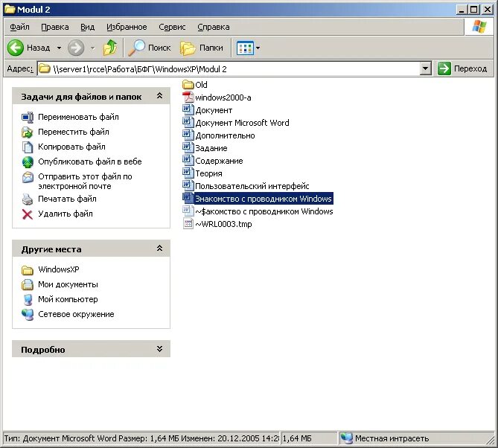Click the Word icon of Документ
This screenshot has width=498, height=448.
tap(188, 110)
